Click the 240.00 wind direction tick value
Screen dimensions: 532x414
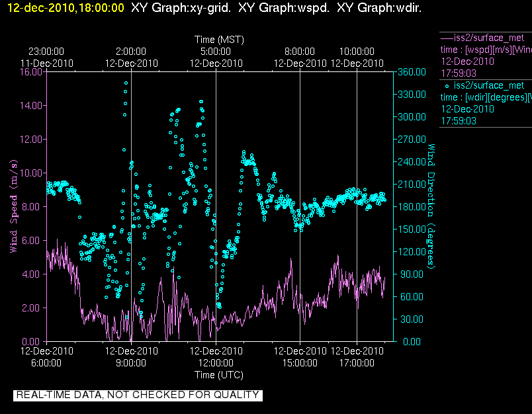click(x=412, y=162)
